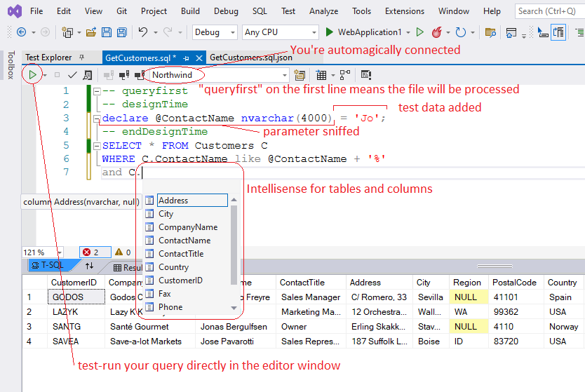Viewport: 585px width, 392px height.
Task: Click the Parse checkmark icon in SQL toolbar
Action: pos(72,74)
